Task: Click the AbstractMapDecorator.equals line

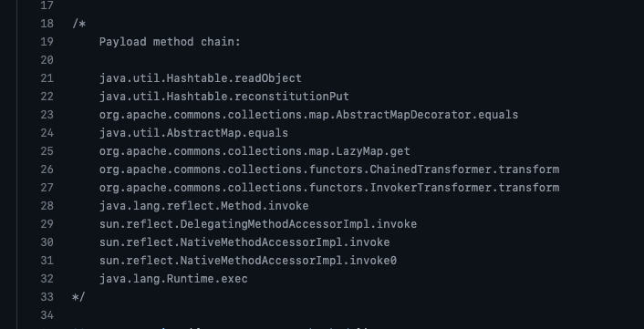Action: click(308, 115)
